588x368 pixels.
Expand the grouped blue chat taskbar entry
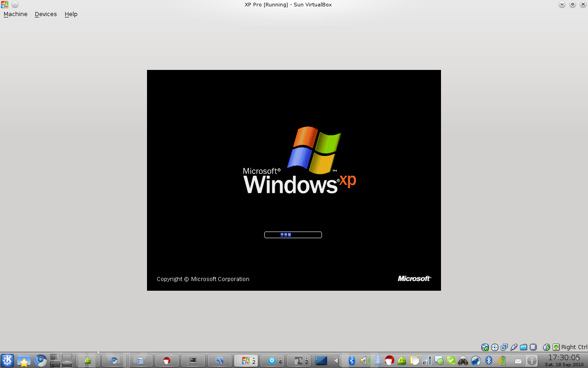click(x=272, y=361)
